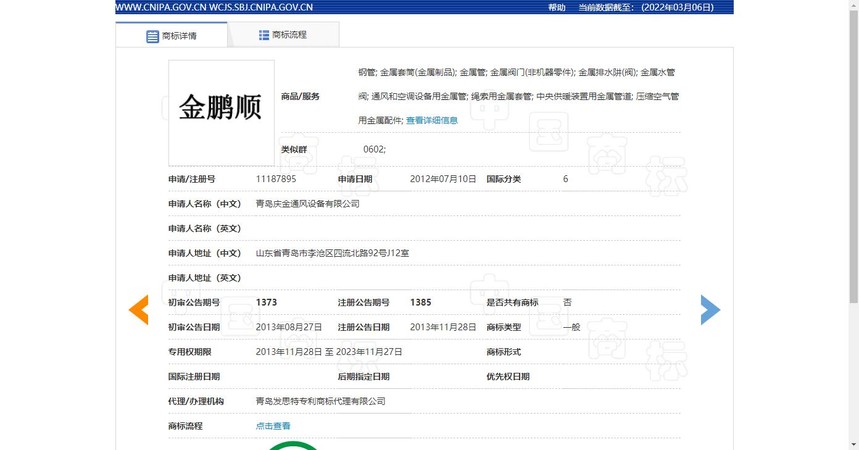Click the 商标详情 tab document icon
859x450 pixels.
pos(152,36)
